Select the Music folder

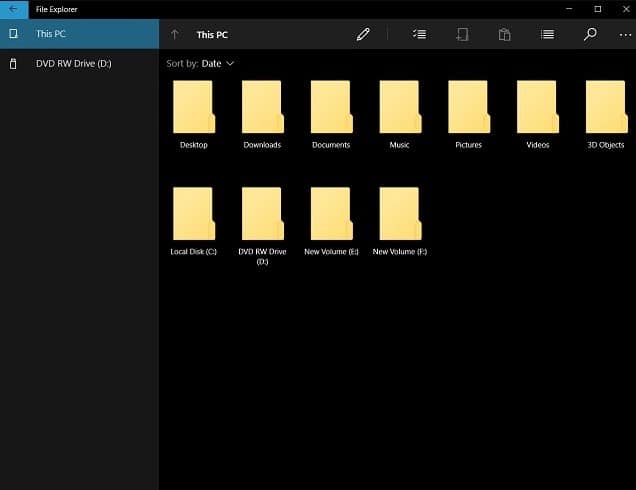pos(400,108)
